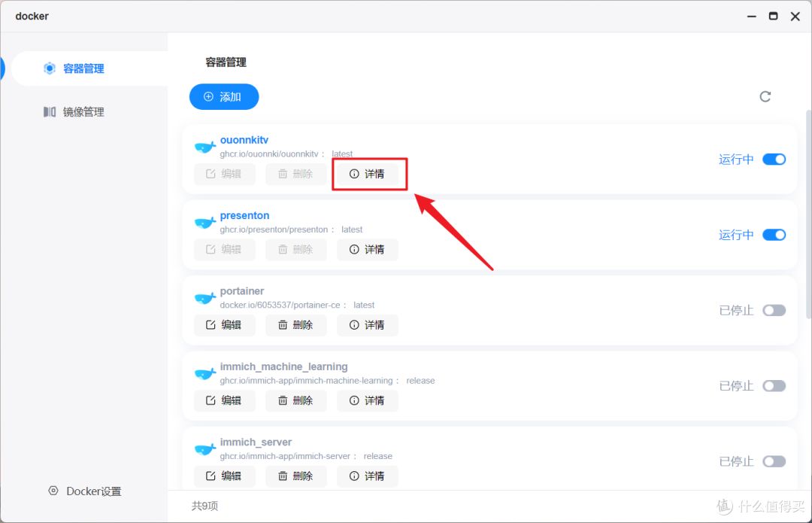Click the presenton container name
This screenshot has height=523, width=812.
point(244,216)
